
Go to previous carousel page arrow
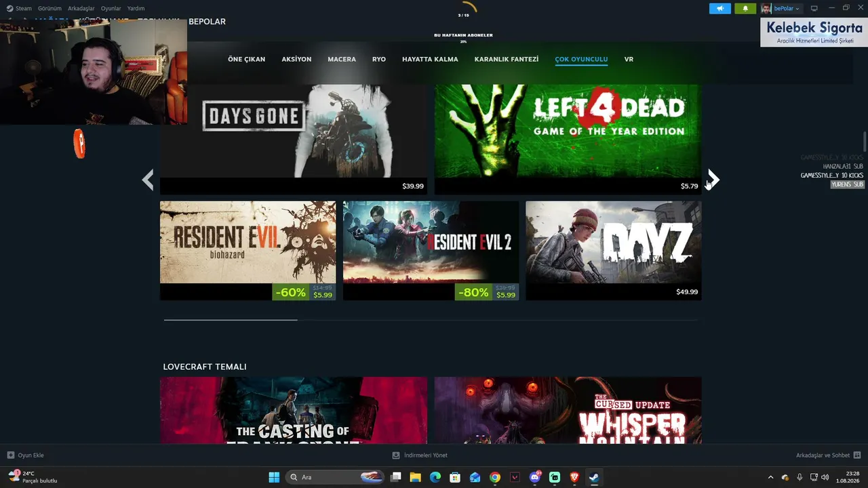(148, 180)
